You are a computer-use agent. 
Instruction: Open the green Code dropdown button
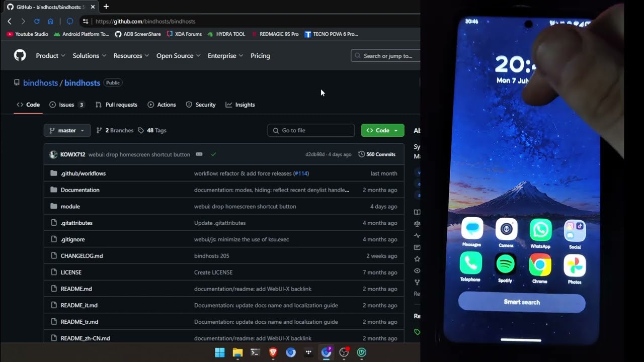point(382,130)
